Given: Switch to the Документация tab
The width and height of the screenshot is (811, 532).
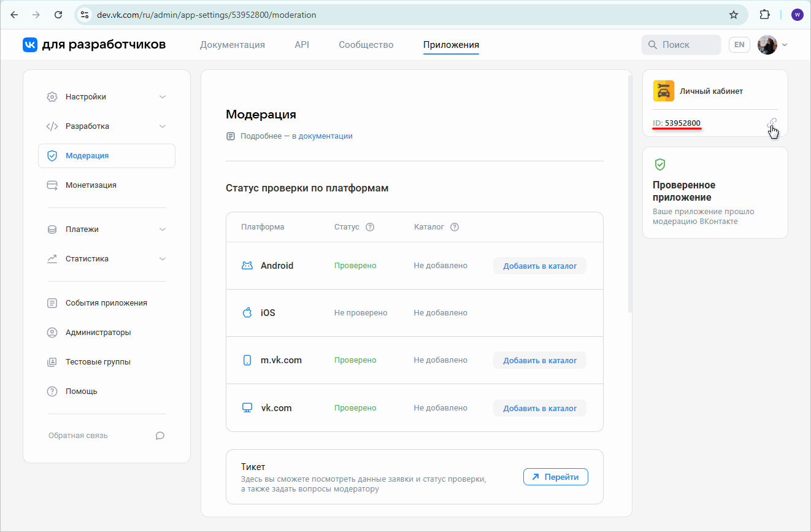Looking at the screenshot, I should coord(232,45).
